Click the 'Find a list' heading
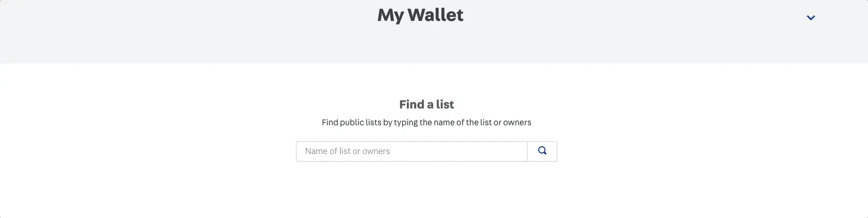The height and width of the screenshot is (218, 868). pos(427,104)
